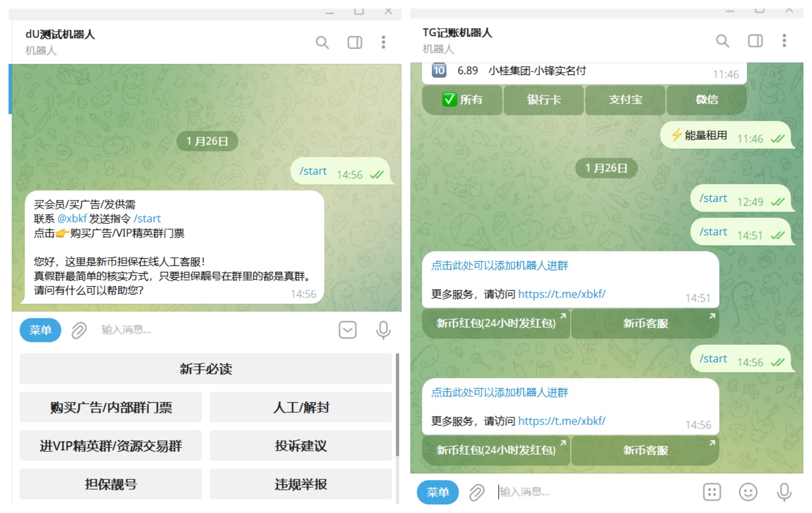This screenshot has width=812, height=513.
Task: Show bot keyboard with grid icon
Action: 712,492
